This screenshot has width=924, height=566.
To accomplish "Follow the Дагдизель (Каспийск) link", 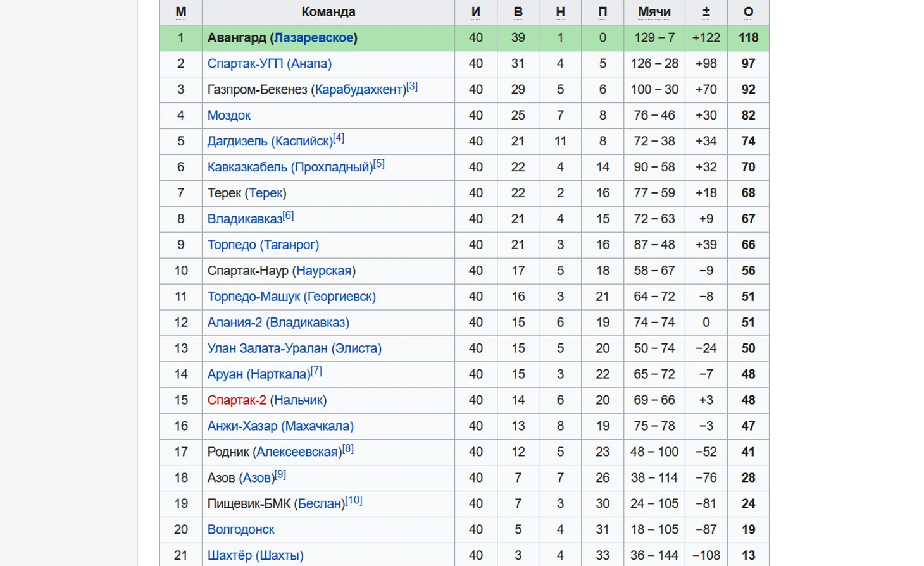I will pyautogui.click(x=270, y=142).
